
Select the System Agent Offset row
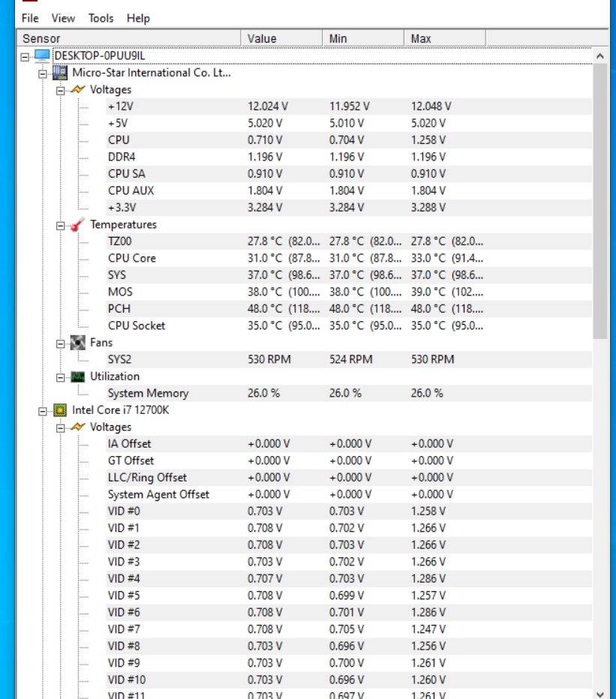349,494
